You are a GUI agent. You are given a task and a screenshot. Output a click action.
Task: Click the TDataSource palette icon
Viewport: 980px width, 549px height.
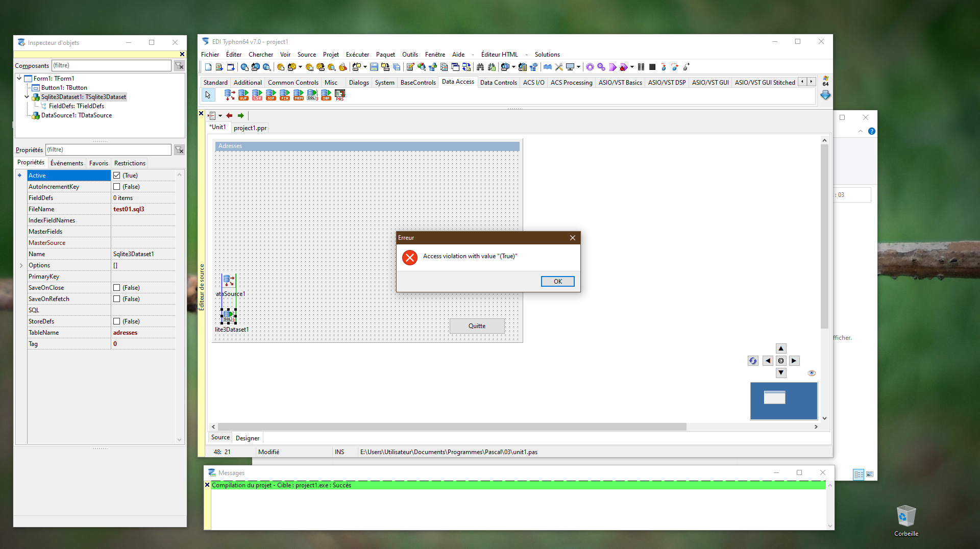tap(230, 95)
